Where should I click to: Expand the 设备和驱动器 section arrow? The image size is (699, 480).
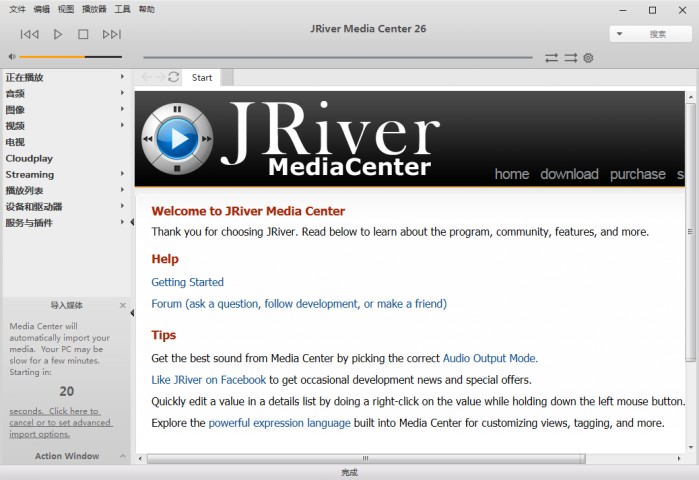tap(122, 205)
